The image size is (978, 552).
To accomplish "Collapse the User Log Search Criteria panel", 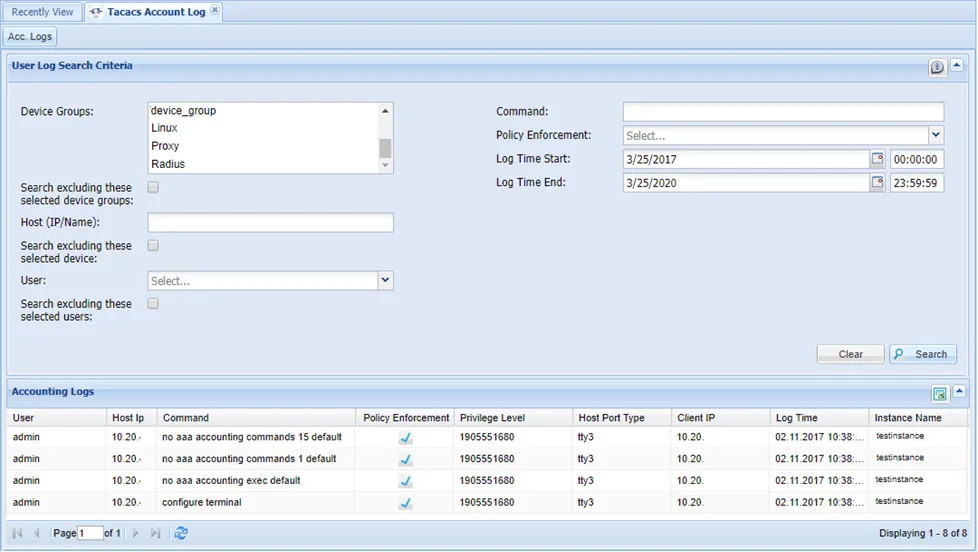I will [x=956, y=65].
